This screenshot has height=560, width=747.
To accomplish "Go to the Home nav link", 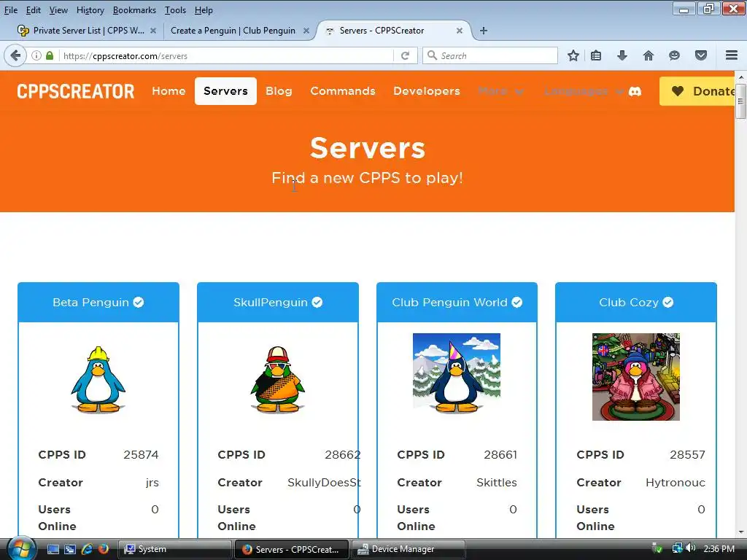I will [169, 91].
